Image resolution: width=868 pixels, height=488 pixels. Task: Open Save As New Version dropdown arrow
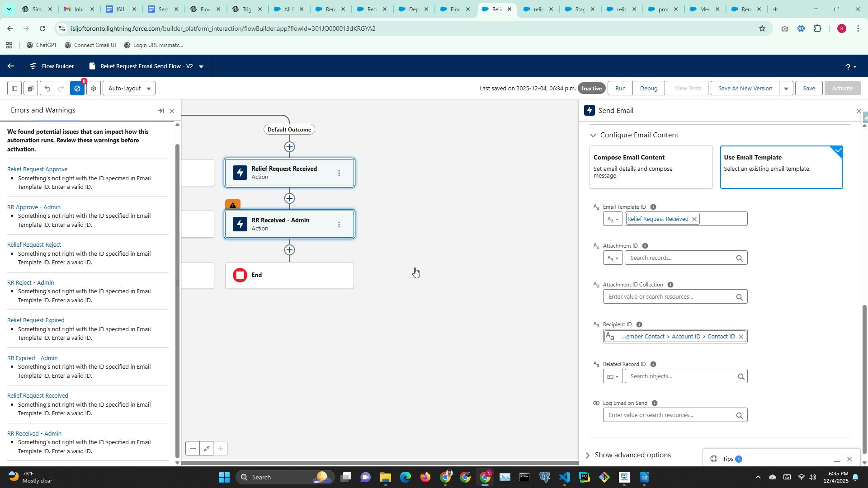[786, 89]
